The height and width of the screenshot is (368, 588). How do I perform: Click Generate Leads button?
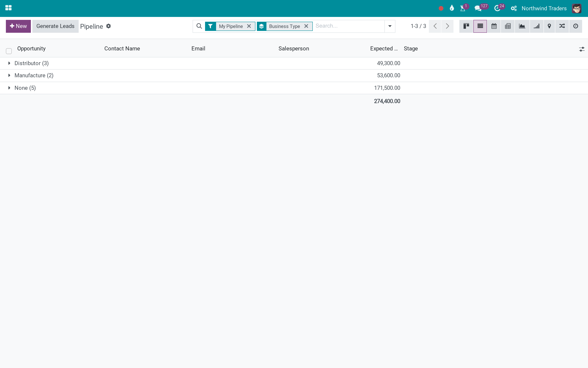55,26
